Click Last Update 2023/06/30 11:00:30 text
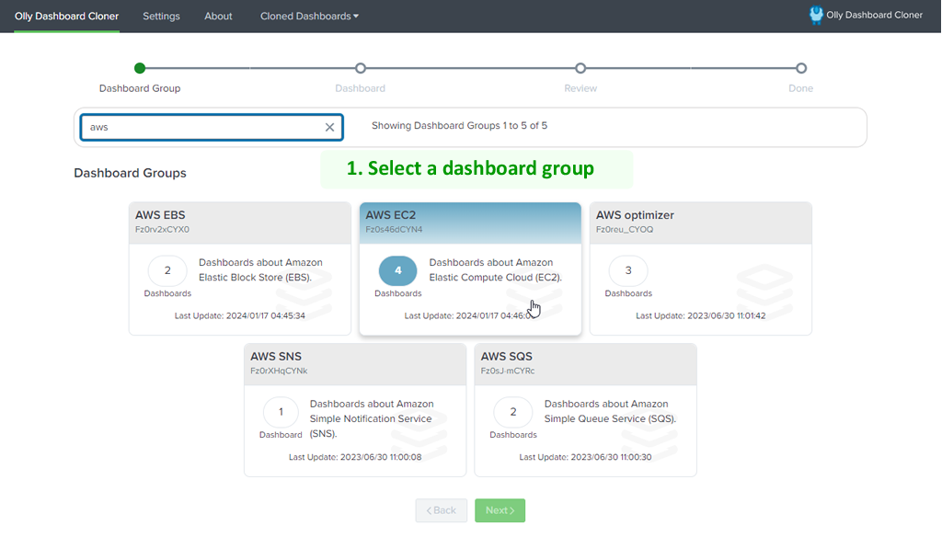Screen dimensions: 942x560 [x=585, y=457]
